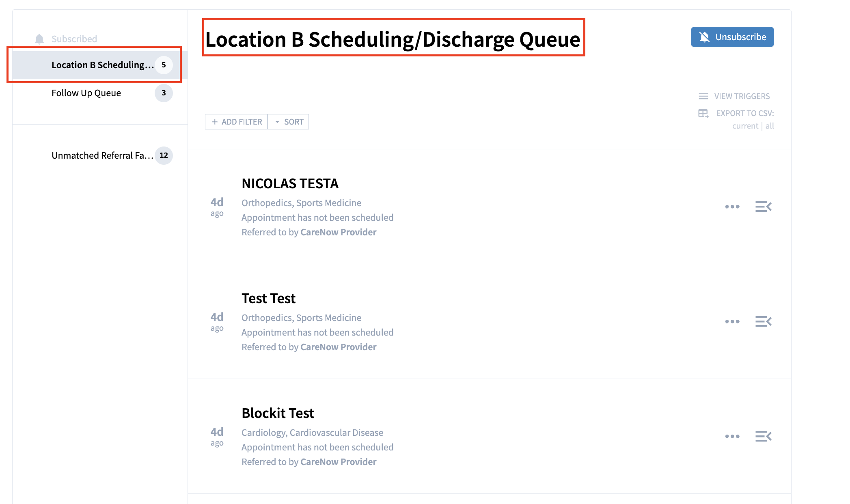Click Orthopedics specialty under NICOLAS TESTA
The height and width of the screenshot is (504, 850).
coord(301,203)
